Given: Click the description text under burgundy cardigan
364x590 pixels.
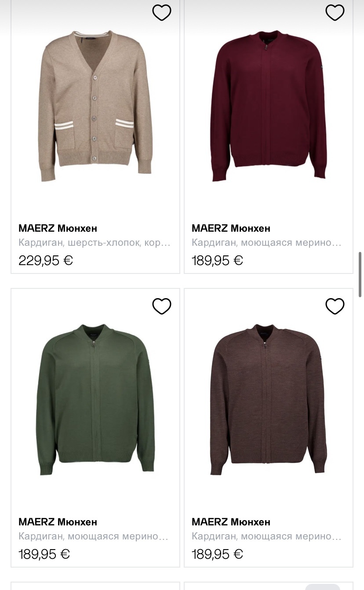Looking at the screenshot, I should pos(266,243).
